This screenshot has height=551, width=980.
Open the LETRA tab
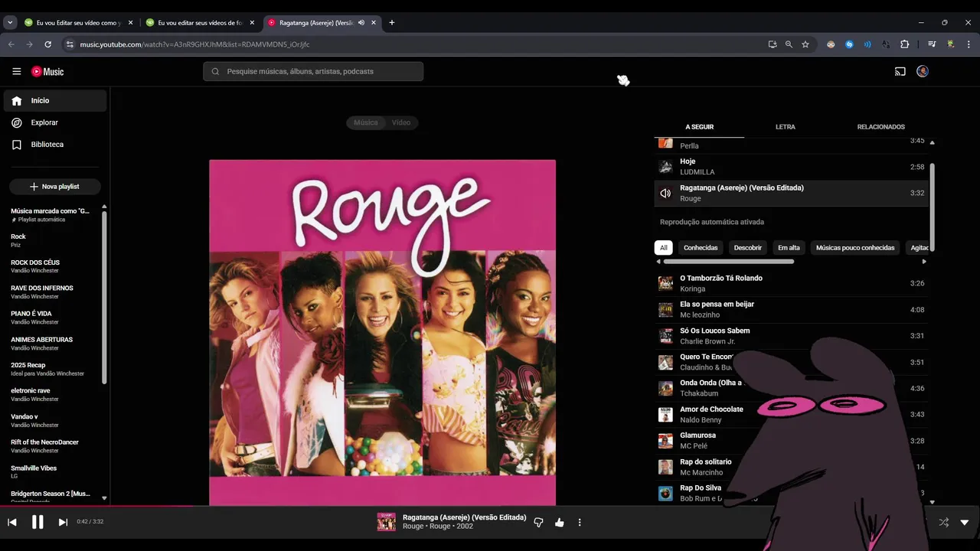(x=786, y=127)
